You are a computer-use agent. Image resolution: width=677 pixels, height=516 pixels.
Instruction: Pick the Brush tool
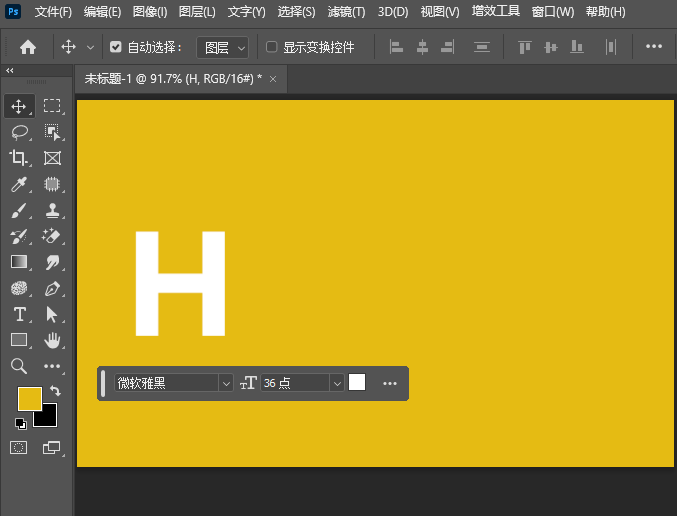coord(19,211)
